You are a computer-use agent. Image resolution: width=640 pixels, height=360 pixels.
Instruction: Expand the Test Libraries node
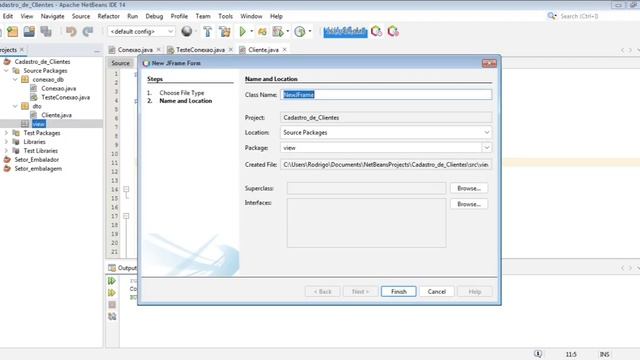(6, 151)
